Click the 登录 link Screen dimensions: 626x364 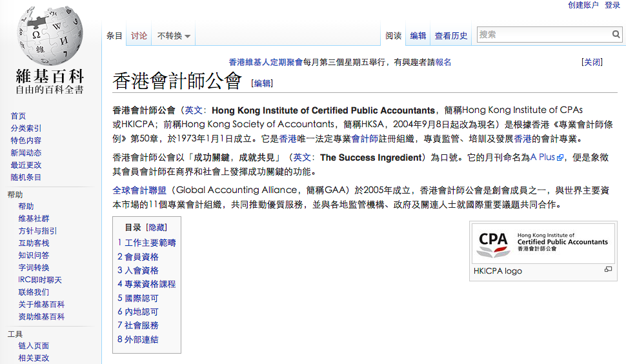(612, 5)
